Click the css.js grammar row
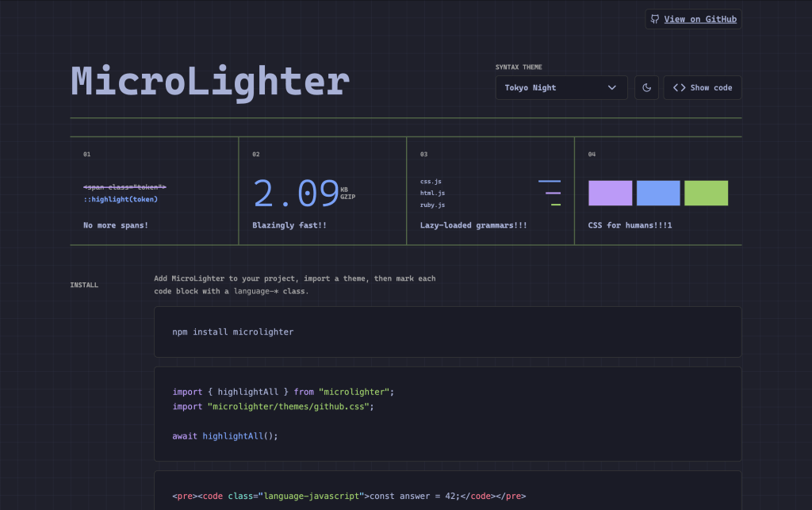 [490, 181]
